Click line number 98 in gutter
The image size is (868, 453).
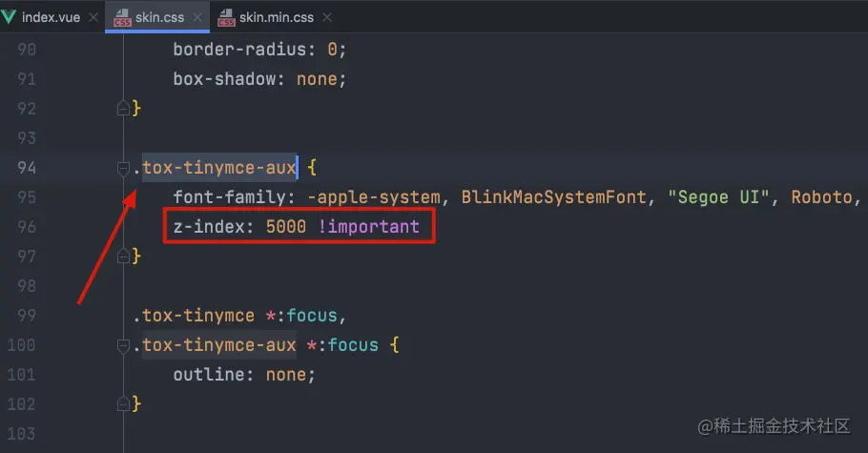click(27, 286)
